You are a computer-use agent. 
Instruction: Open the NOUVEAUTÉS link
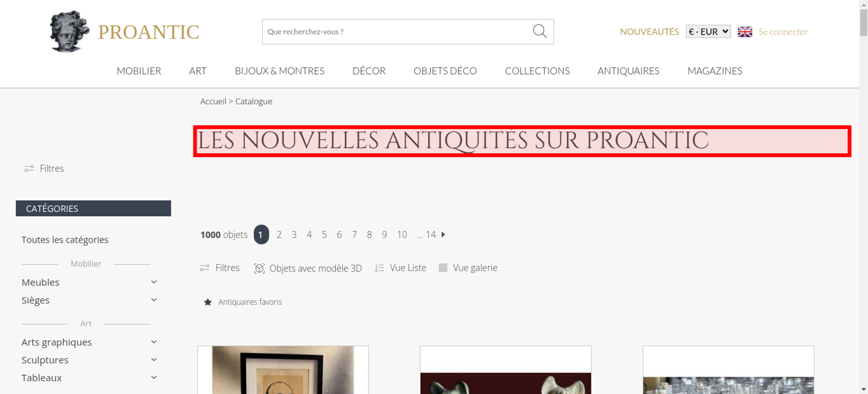[649, 32]
